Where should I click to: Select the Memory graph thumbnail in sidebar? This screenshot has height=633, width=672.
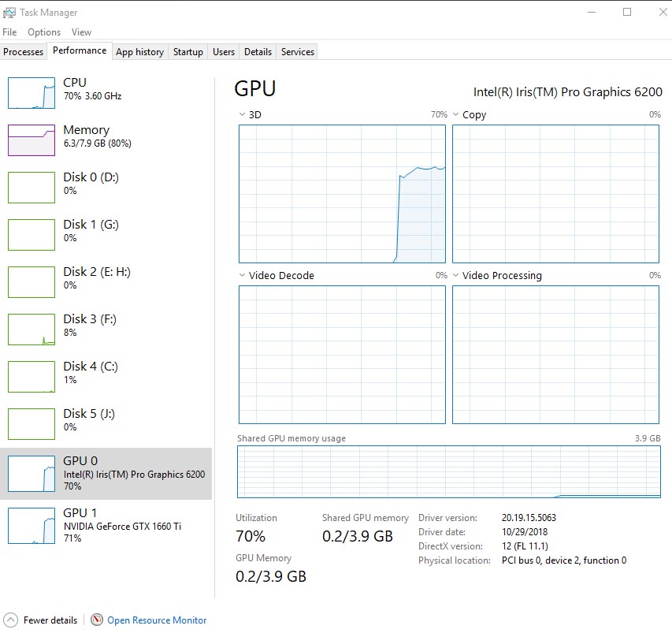point(32,140)
